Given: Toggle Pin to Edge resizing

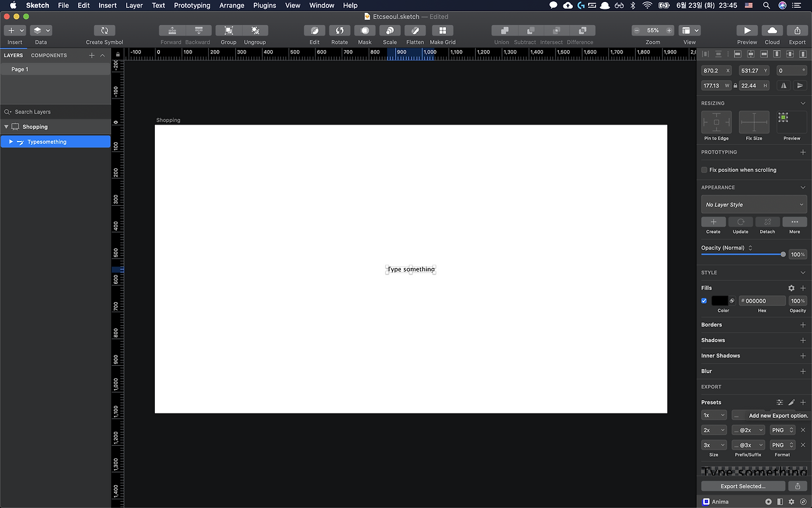Looking at the screenshot, I should coord(716,122).
